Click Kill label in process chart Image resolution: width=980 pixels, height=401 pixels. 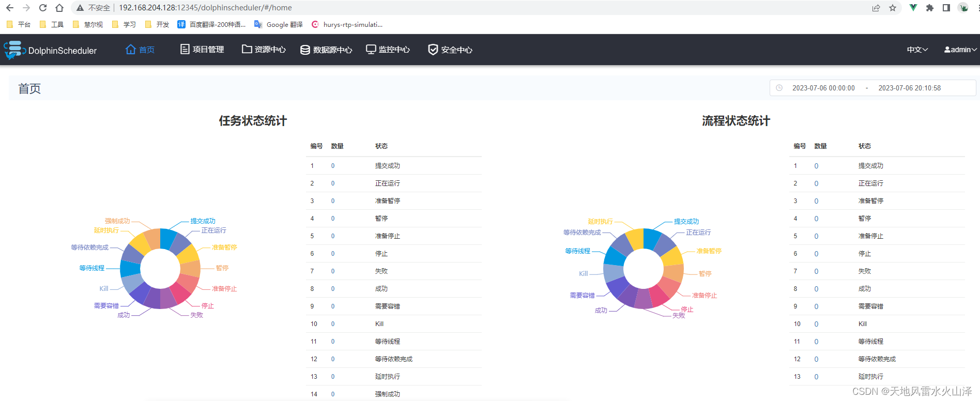pos(584,274)
